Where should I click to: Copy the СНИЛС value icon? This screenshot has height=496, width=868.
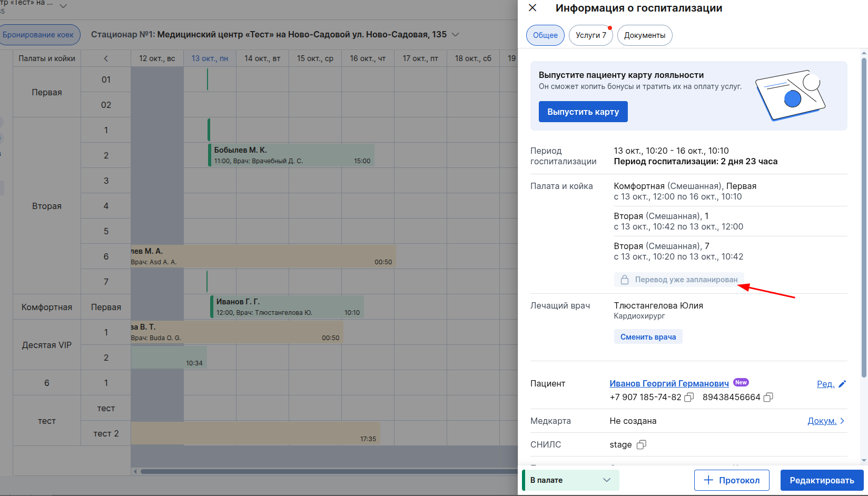(x=641, y=445)
